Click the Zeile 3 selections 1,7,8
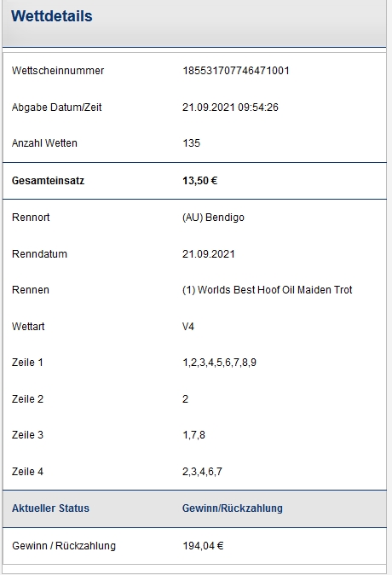Screen dimensions: 392x575 193,435
